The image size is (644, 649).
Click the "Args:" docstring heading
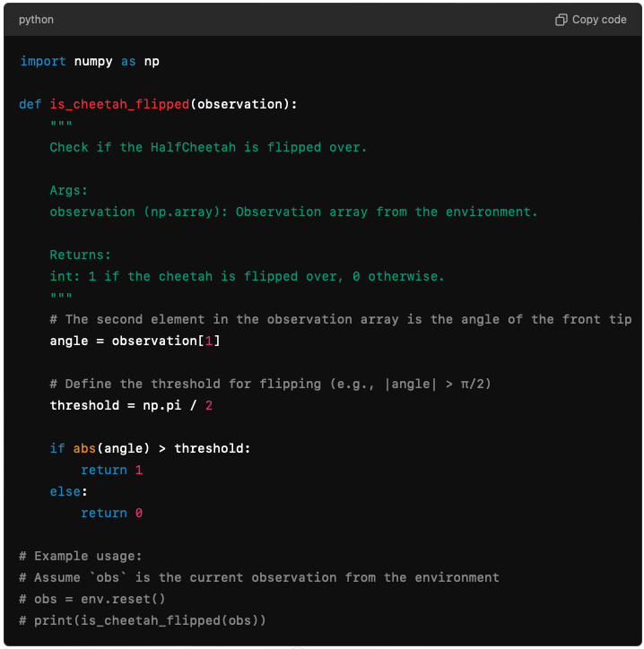(69, 190)
